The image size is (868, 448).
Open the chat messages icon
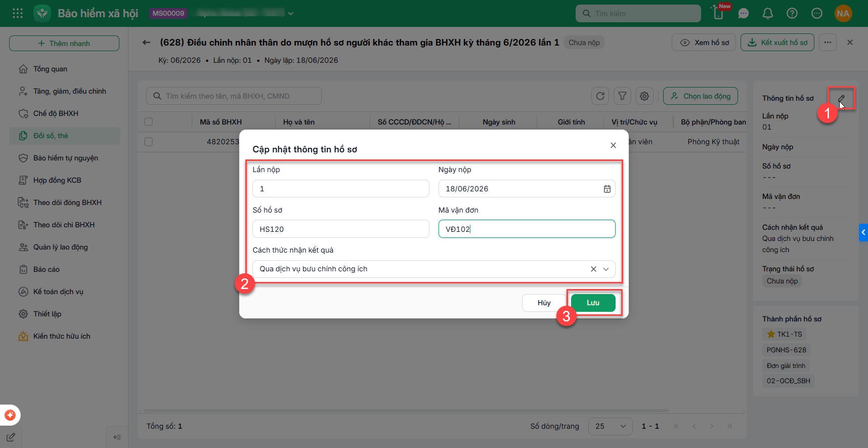point(744,13)
